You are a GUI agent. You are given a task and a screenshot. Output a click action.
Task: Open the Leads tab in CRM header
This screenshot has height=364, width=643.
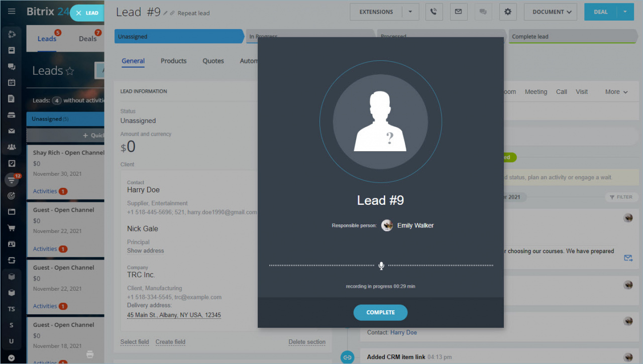tap(47, 39)
